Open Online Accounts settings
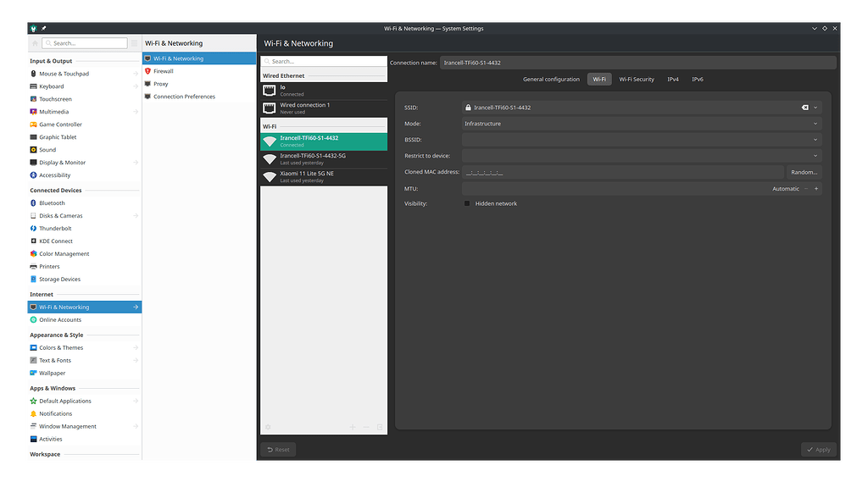 click(84, 320)
